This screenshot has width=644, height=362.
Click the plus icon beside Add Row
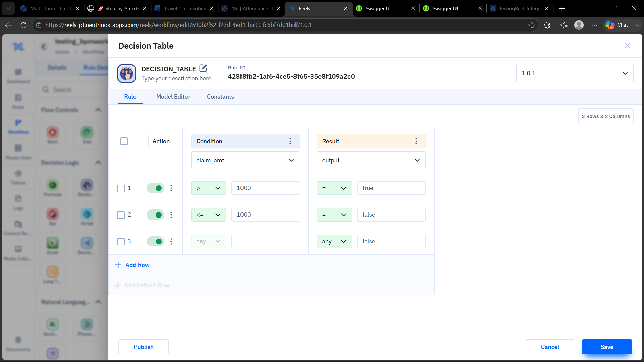pyautogui.click(x=118, y=265)
